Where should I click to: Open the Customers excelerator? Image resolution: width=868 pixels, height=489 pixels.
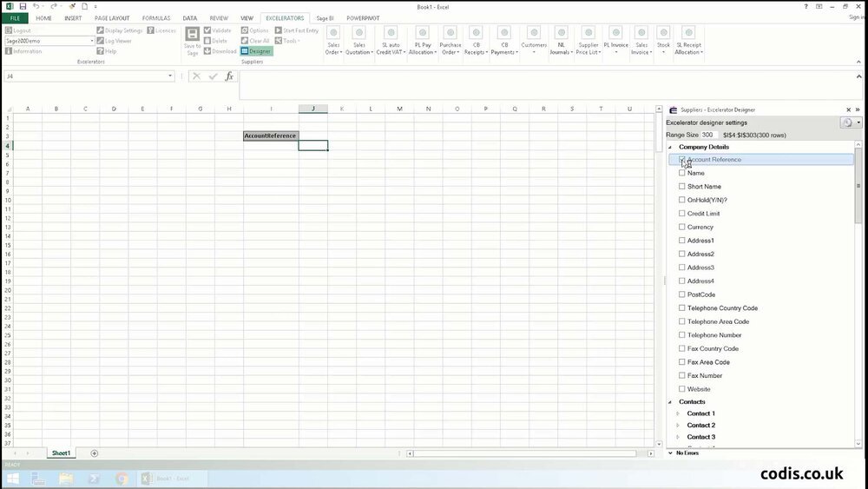534,41
